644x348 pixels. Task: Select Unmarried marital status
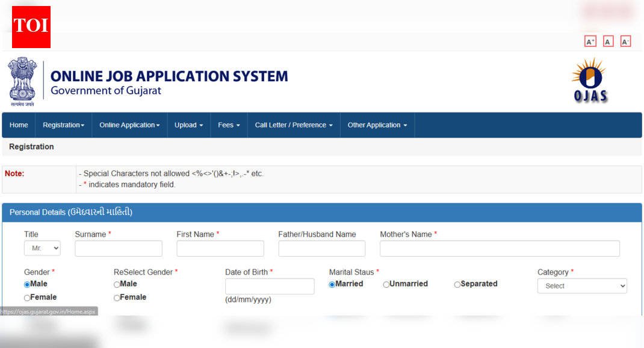coord(386,284)
